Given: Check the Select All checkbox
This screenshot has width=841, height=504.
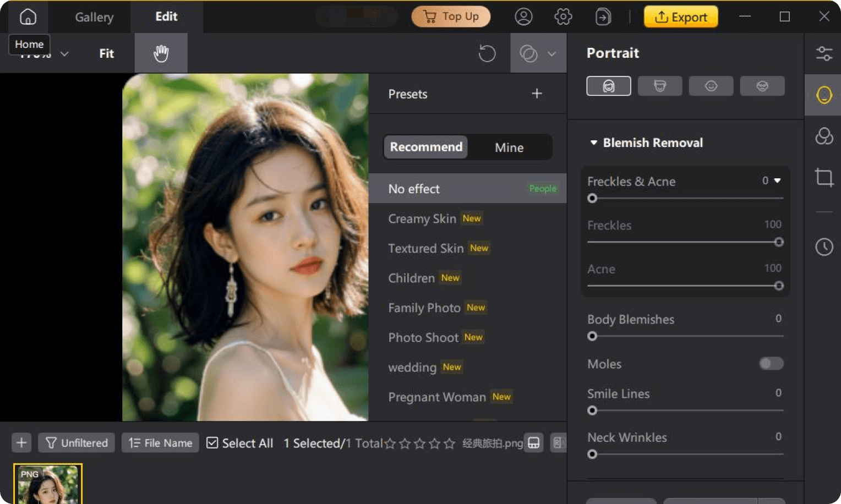Looking at the screenshot, I should point(212,442).
